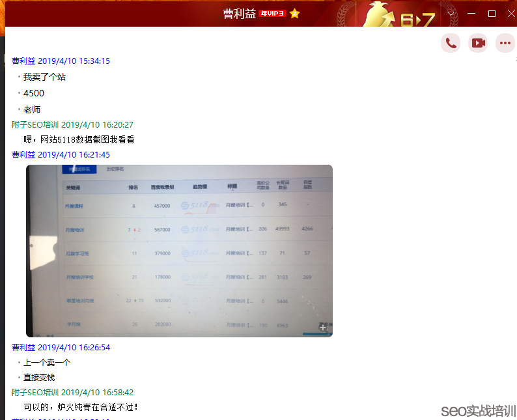Start a video call with the camera icon
Viewport: 517px width, 420px height.
[x=479, y=43]
